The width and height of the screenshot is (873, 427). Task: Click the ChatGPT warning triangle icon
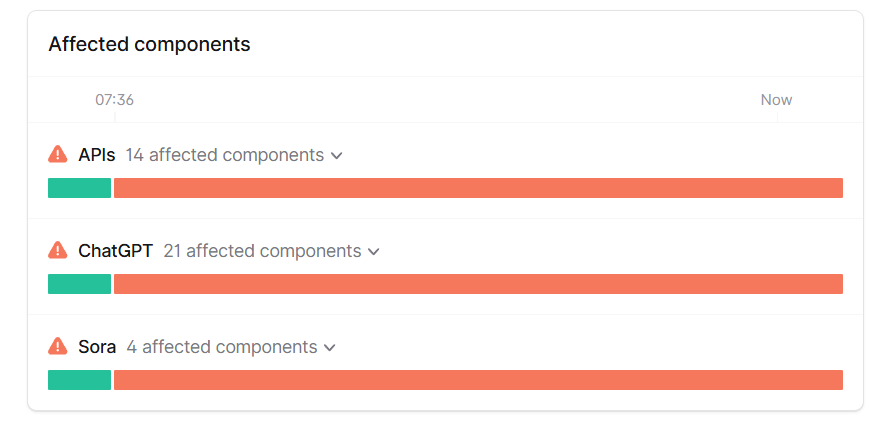pyautogui.click(x=58, y=251)
